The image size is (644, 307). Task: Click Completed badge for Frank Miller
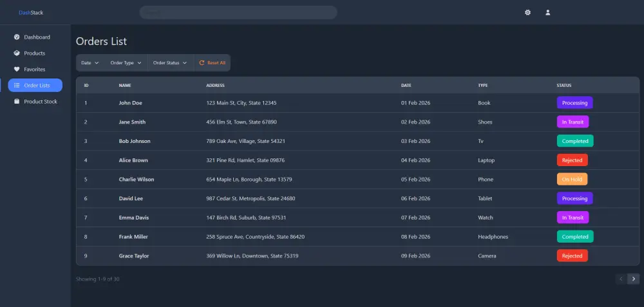click(575, 237)
